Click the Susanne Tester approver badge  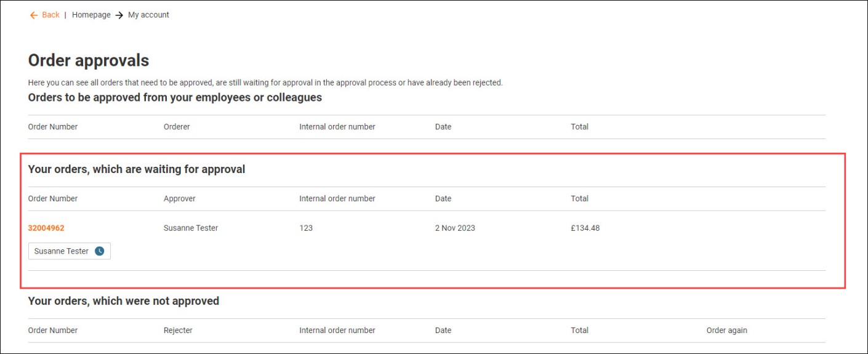62,251
